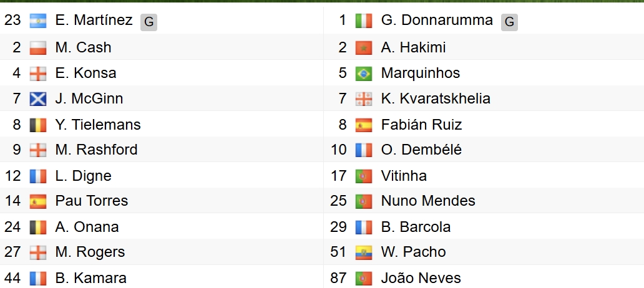The width and height of the screenshot is (644, 288).
Task: Click on João Neves' name
Action: 421,278
